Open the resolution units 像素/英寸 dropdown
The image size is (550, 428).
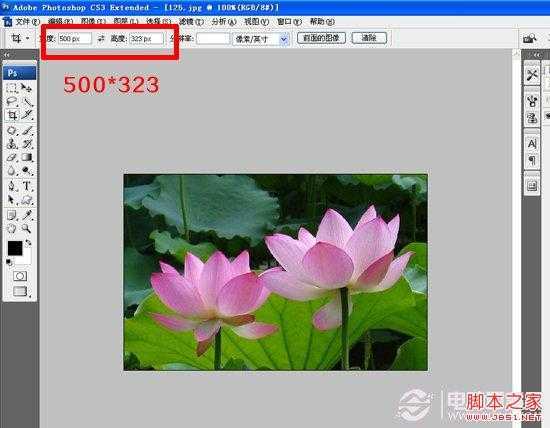(284, 39)
